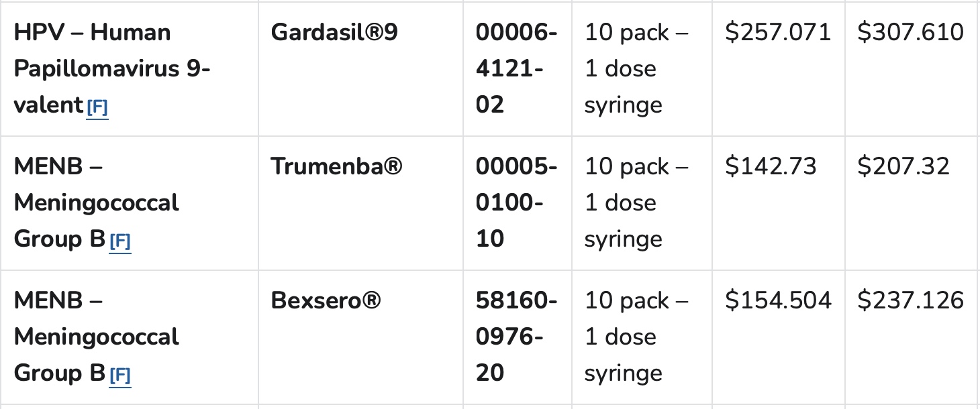This screenshot has height=409, width=980.
Task: Select the Trumenba® brand name
Action: 336,166
